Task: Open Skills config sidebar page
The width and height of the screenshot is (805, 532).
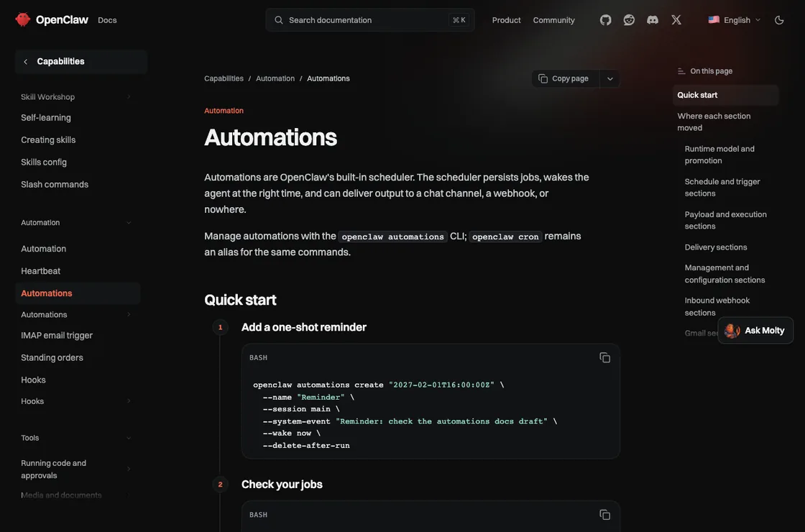Action: click(x=44, y=162)
